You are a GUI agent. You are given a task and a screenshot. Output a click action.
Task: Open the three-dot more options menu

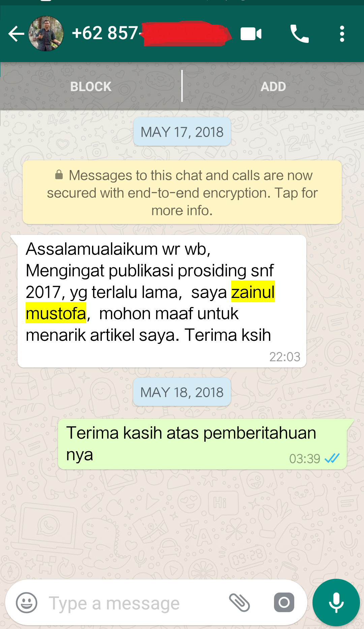tap(342, 34)
